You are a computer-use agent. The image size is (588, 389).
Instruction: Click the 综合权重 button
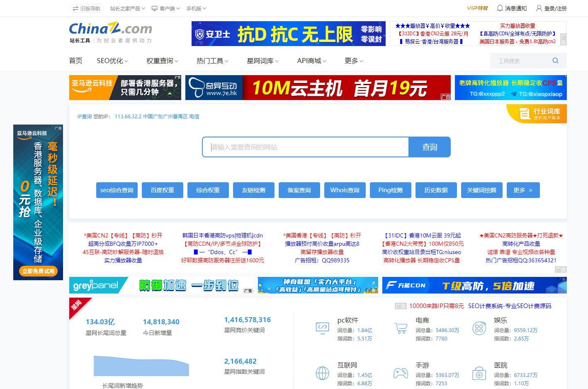click(208, 190)
